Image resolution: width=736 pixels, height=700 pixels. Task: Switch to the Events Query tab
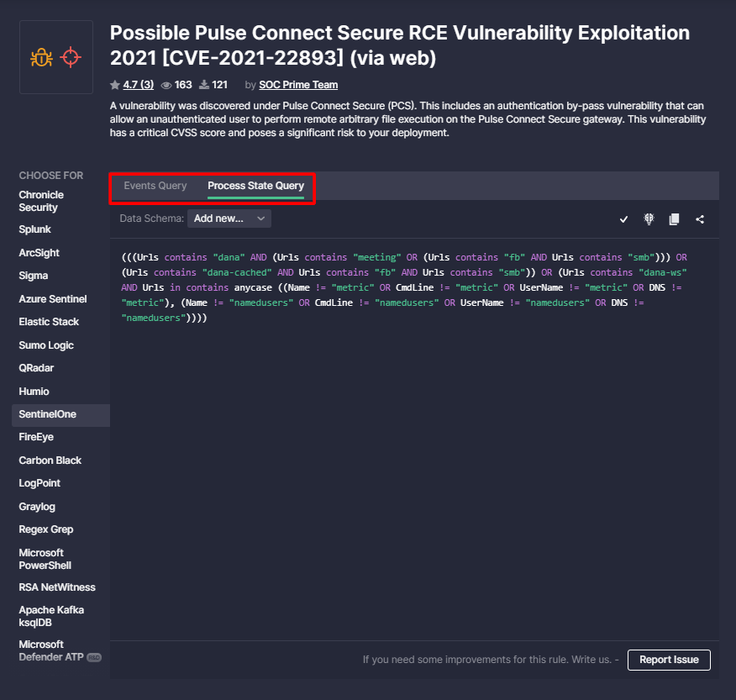click(x=155, y=186)
